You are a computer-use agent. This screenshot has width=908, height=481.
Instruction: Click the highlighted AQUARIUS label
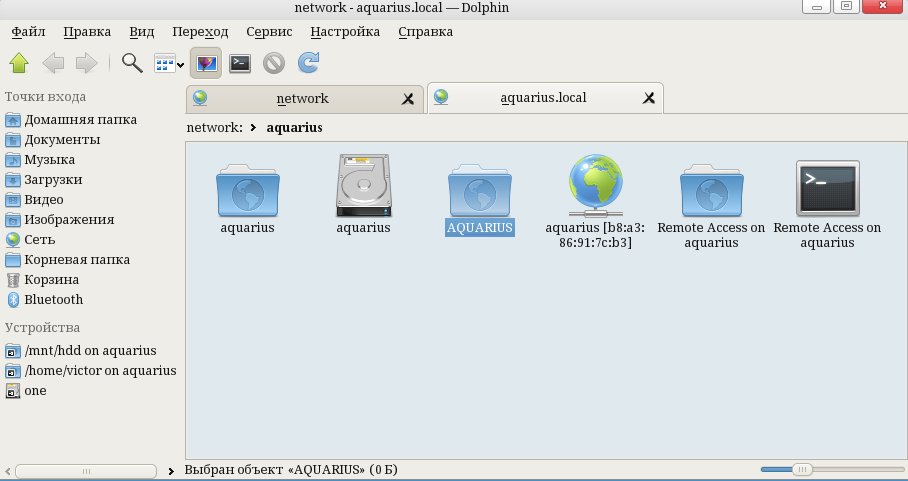tap(479, 227)
